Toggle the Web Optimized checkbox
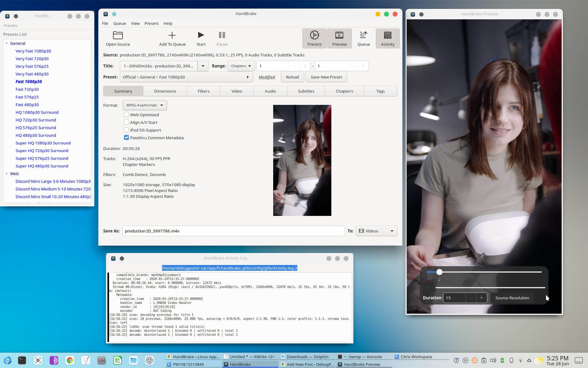 pyautogui.click(x=126, y=114)
